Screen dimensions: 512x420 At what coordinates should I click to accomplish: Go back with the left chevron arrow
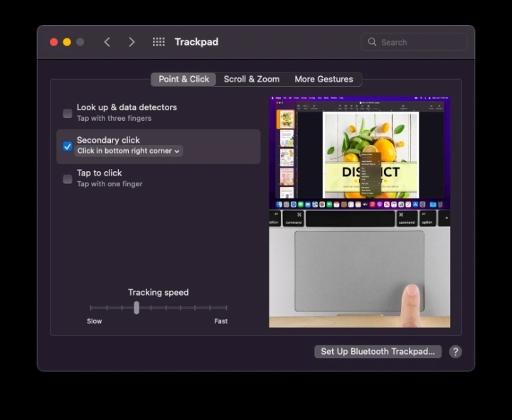(x=107, y=42)
